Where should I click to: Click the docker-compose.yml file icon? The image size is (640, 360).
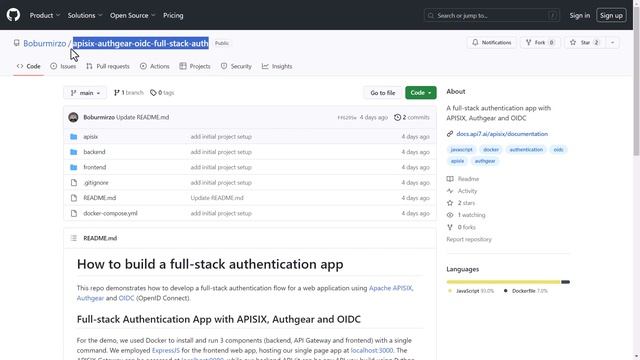click(x=73, y=213)
